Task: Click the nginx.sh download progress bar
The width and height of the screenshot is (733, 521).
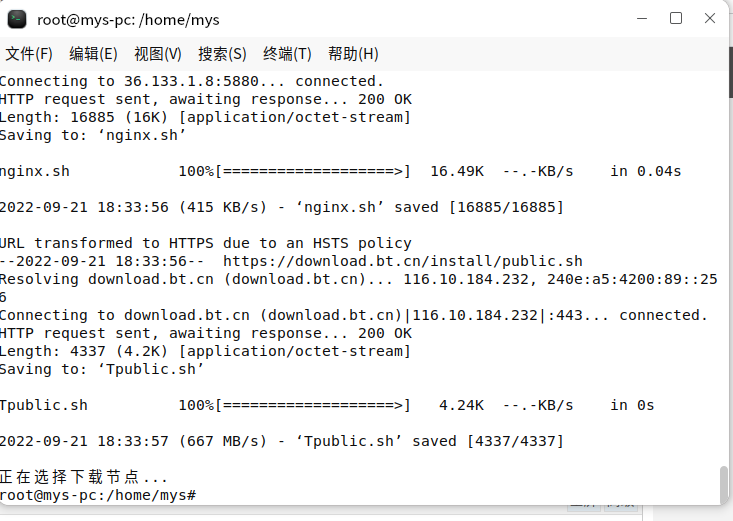Action: point(312,171)
